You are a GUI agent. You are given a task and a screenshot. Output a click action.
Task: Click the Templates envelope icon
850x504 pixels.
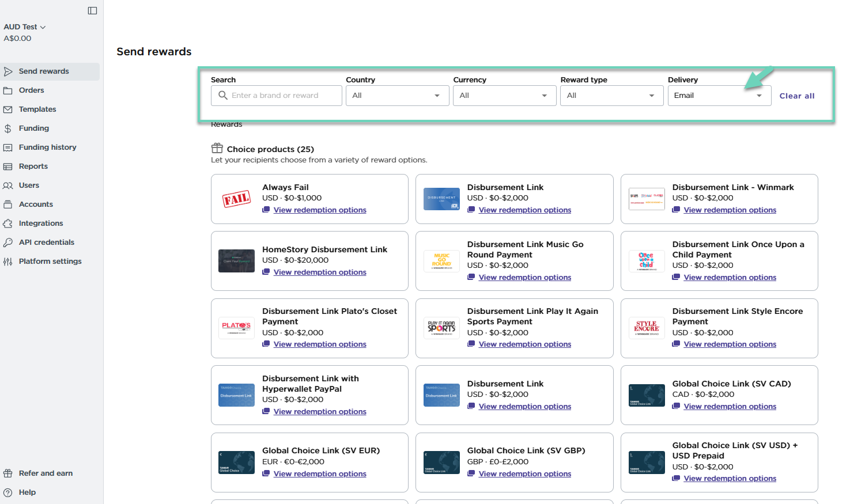[x=8, y=109]
